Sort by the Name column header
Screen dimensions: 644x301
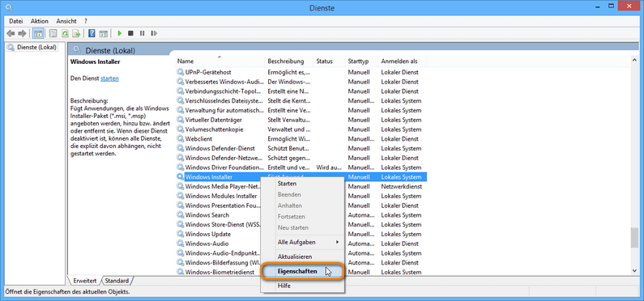[x=220, y=61]
